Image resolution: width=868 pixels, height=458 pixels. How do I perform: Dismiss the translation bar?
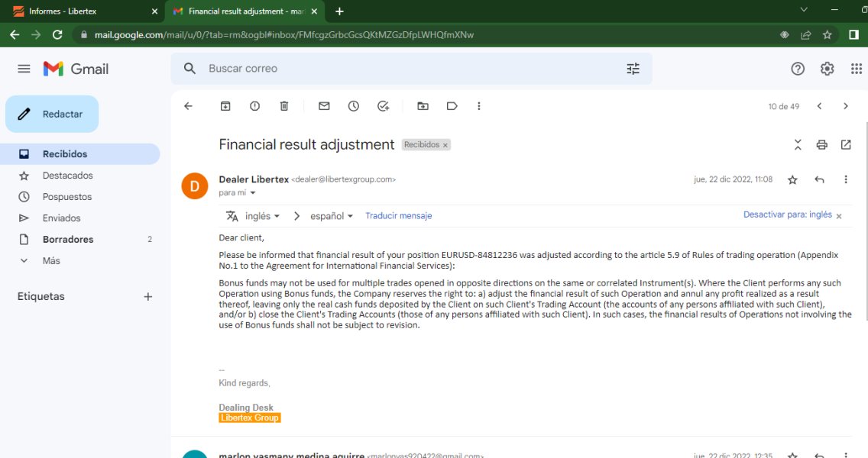pyautogui.click(x=839, y=216)
